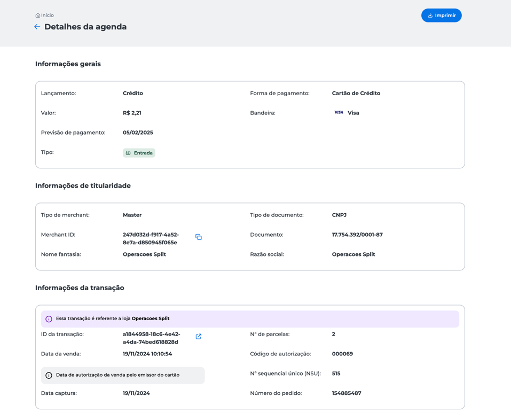Click the Informações gerais section heading
The height and width of the screenshot is (420, 511).
(x=68, y=64)
